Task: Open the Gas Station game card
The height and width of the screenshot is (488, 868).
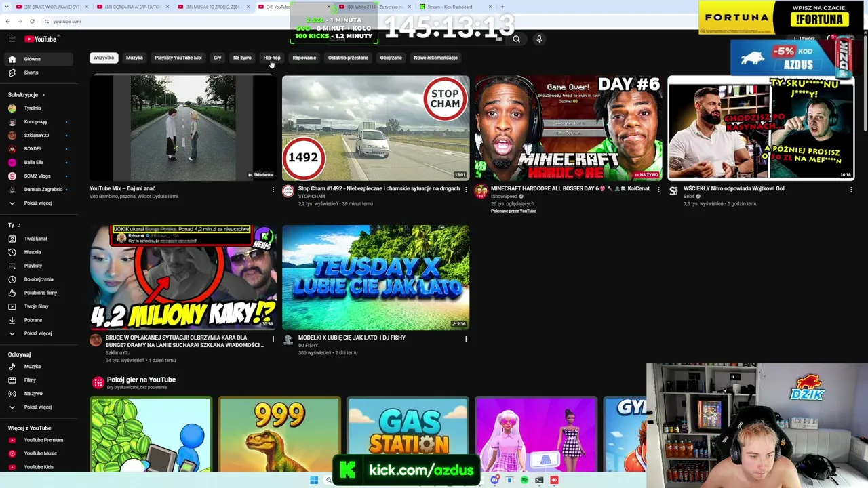Action: pyautogui.click(x=408, y=434)
